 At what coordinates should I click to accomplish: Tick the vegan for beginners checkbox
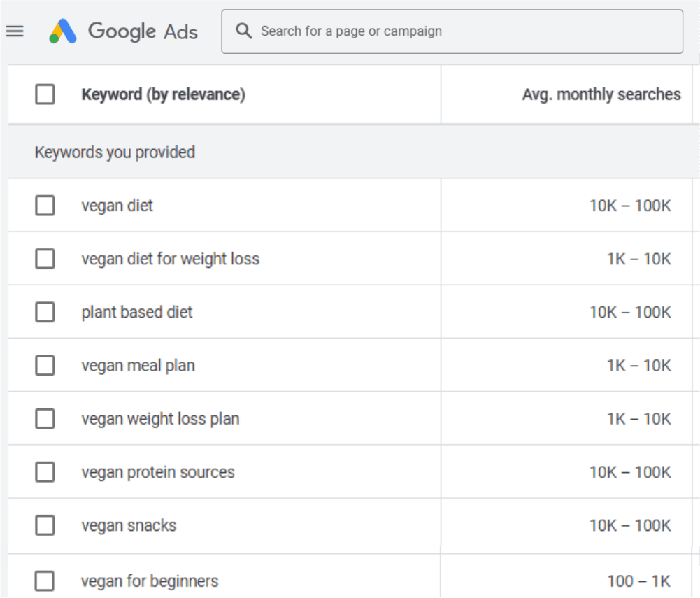click(x=45, y=581)
